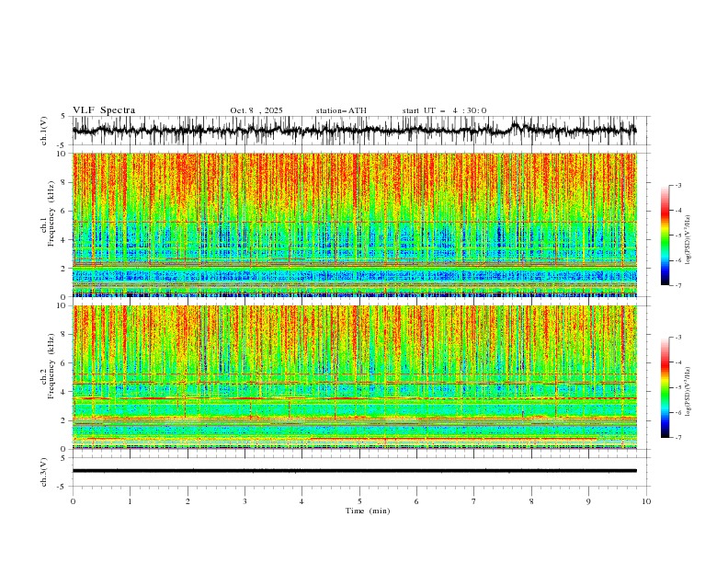Click time axis tick label '5'

click(359, 501)
